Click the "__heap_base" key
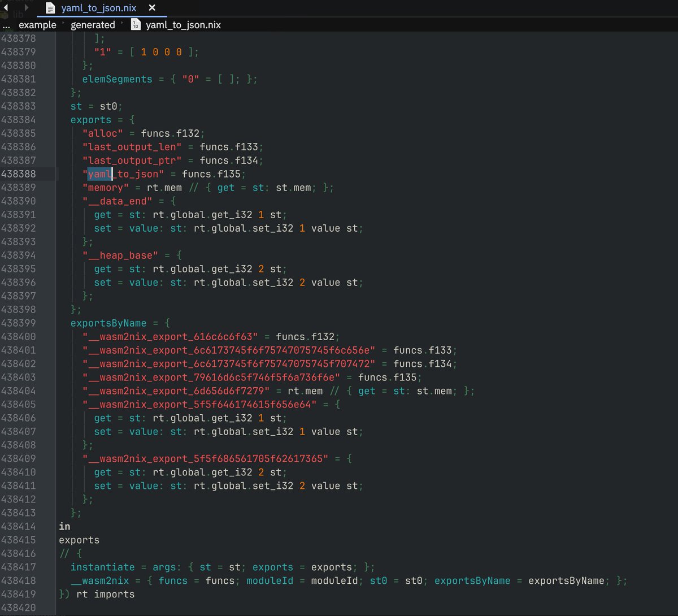This screenshot has height=616, width=678. pos(120,255)
